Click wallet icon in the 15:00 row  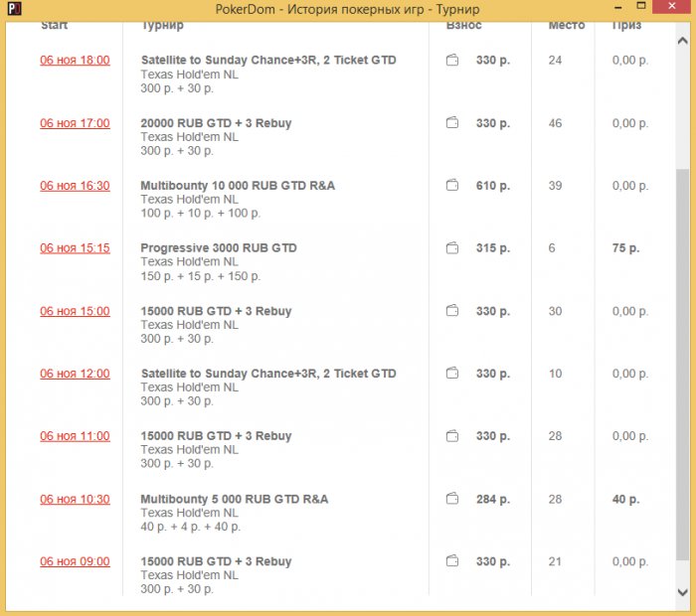(452, 310)
